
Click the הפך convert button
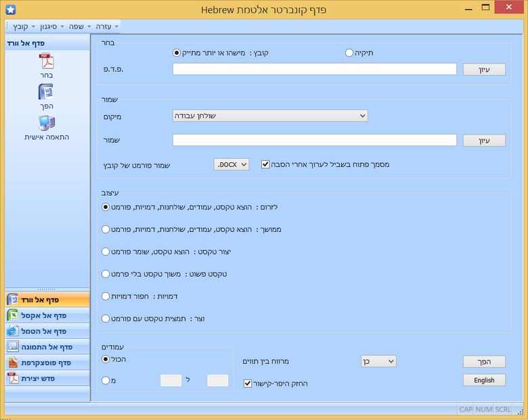point(484,362)
